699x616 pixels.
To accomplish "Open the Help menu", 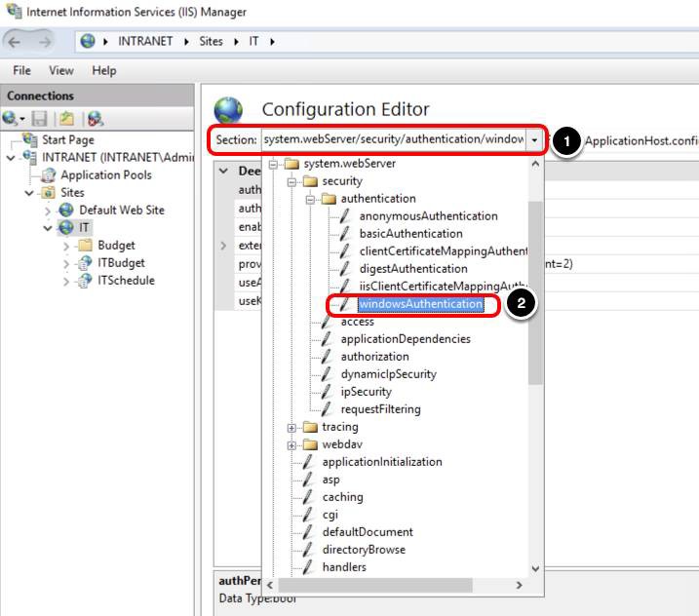I will tap(104, 70).
